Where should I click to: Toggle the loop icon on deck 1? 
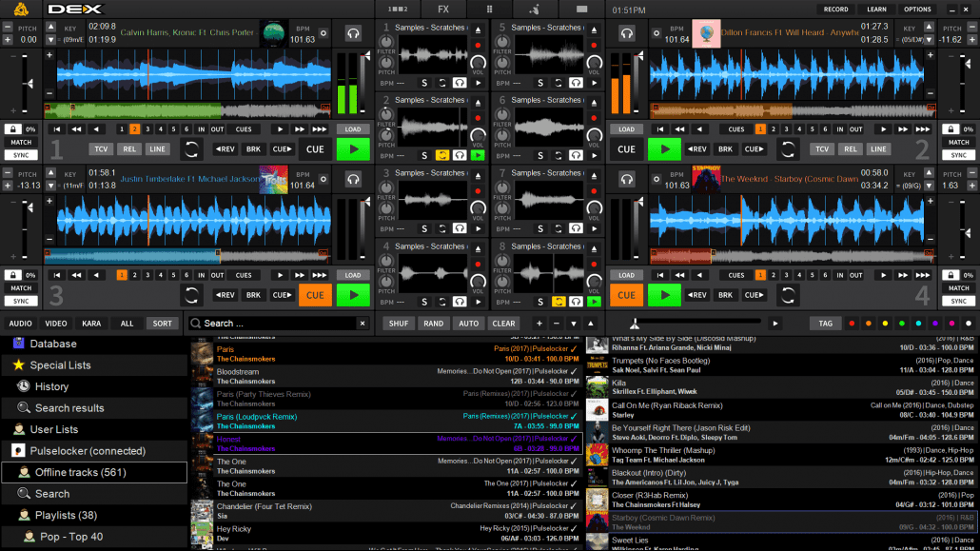coord(191,148)
